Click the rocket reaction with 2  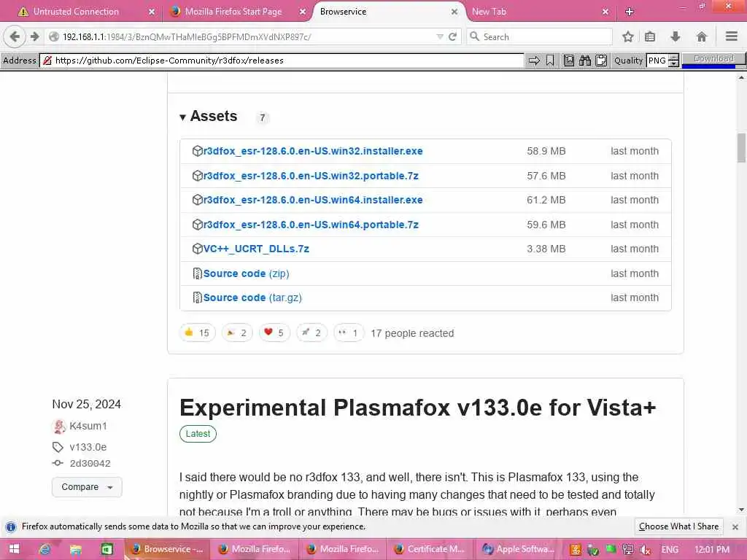pos(311,332)
